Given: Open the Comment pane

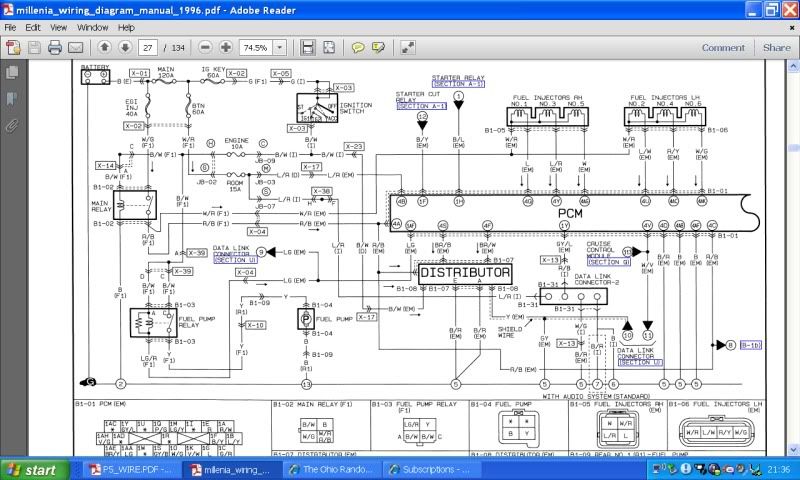Looking at the screenshot, I should [723, 47].
